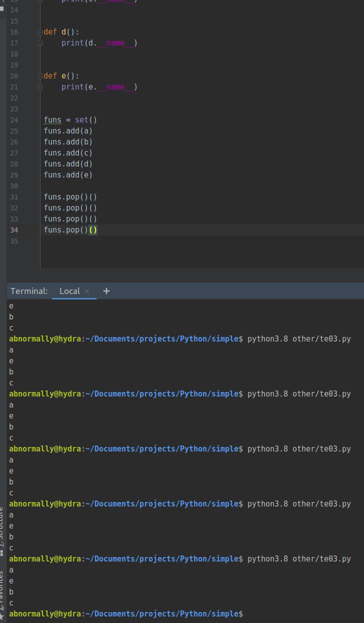Image resolution: width=364 pixels, height=623 pixels.
Task: Open a new terminal session with plus icon
Action: point(106,291)
